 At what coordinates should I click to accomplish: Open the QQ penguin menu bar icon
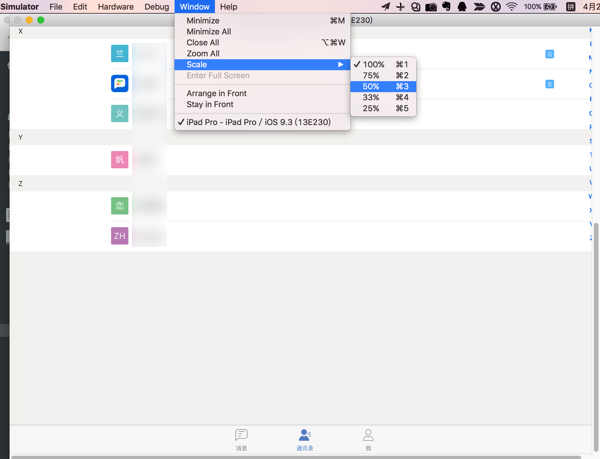click(x=462, y=7)
